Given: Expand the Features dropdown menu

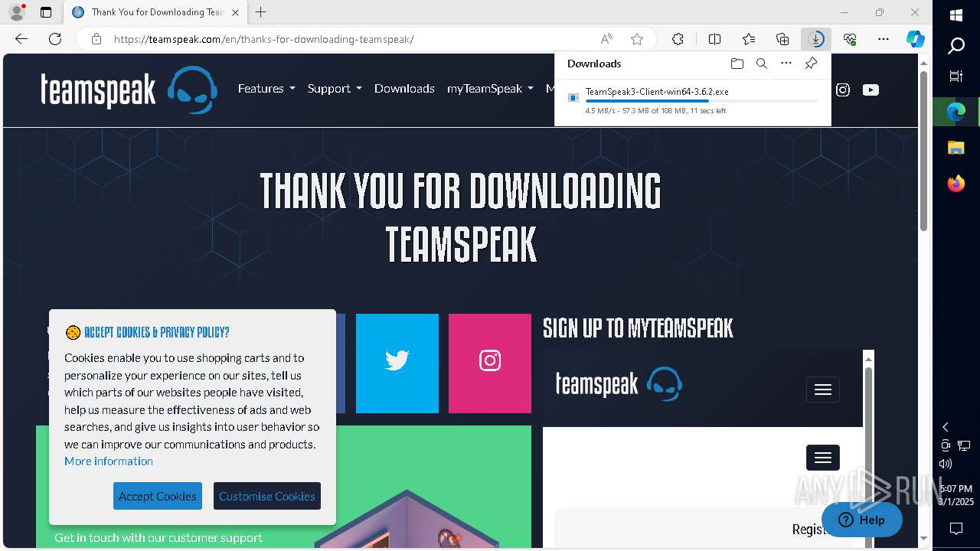Looking at the screenshot, I should (266, 89).
